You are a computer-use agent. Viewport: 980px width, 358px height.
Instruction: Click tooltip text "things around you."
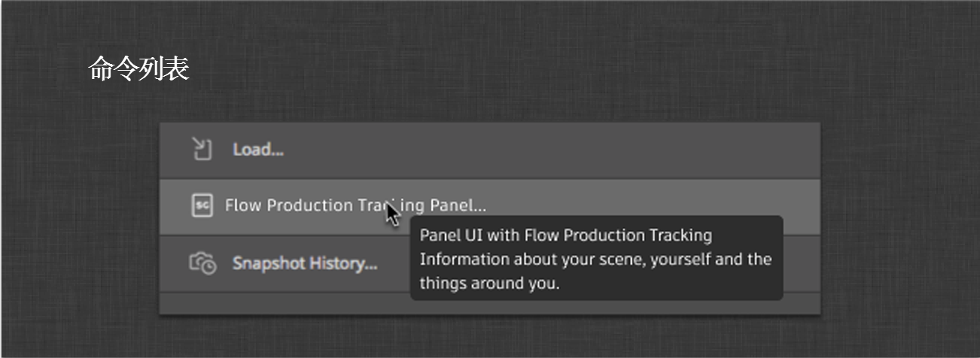489,284
